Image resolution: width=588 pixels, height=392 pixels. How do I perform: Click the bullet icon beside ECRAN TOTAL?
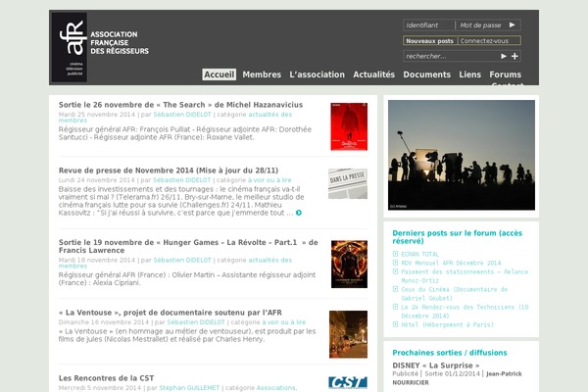[395, 254]
